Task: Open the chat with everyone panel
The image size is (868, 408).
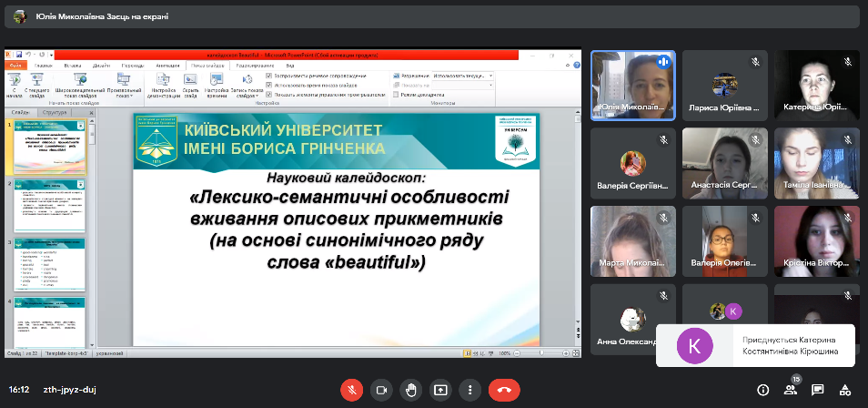Action: tap(818, 389)
